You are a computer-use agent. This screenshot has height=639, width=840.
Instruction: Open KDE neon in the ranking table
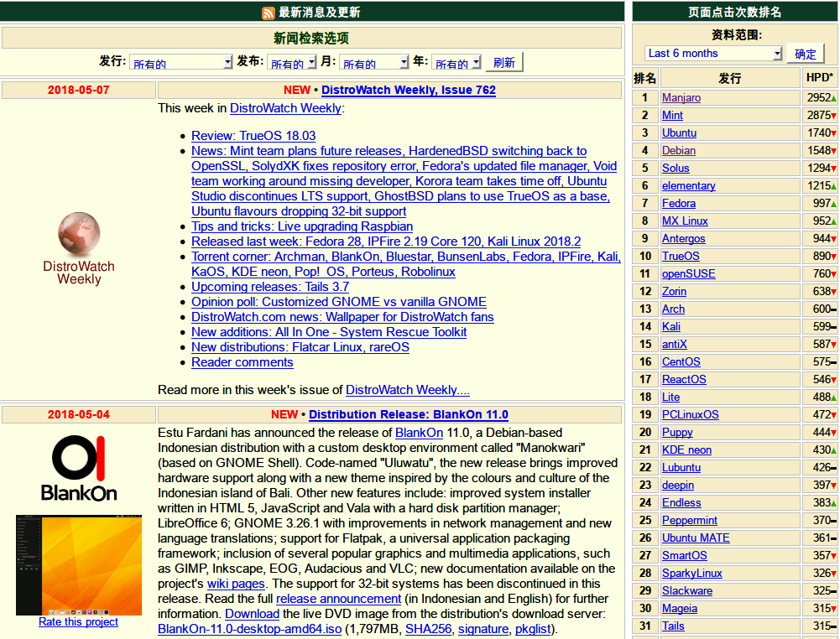point(686,450)
